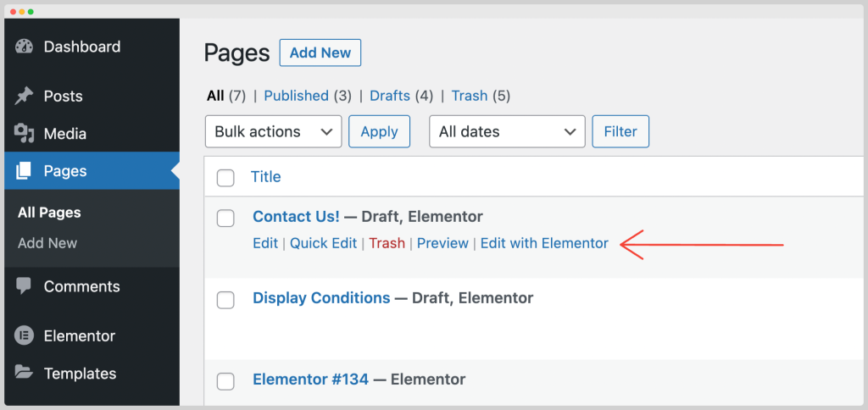The image size is (868, 410).
Task: Click the green macOS window button
Action: click(31, 12)
